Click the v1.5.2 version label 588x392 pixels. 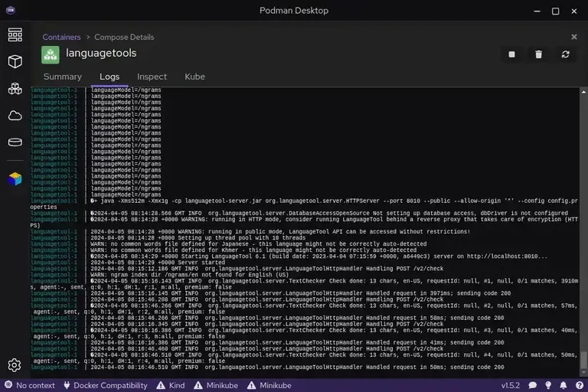coord(511,385)
